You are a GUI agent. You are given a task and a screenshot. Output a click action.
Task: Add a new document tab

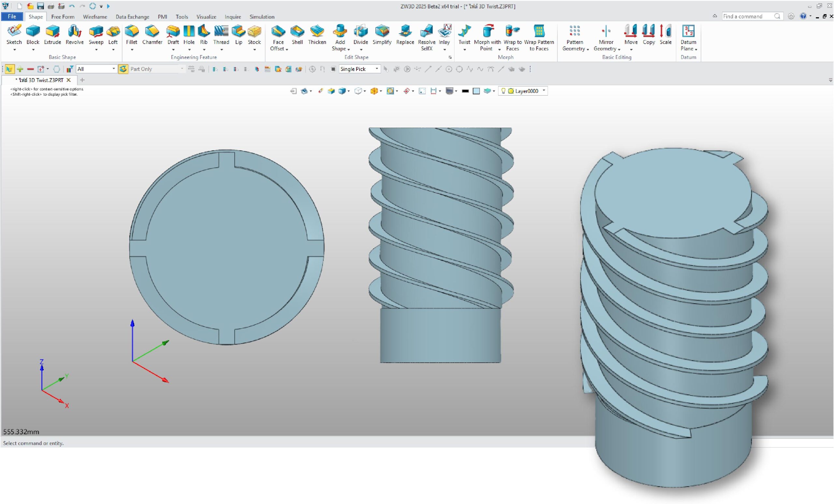82,80
